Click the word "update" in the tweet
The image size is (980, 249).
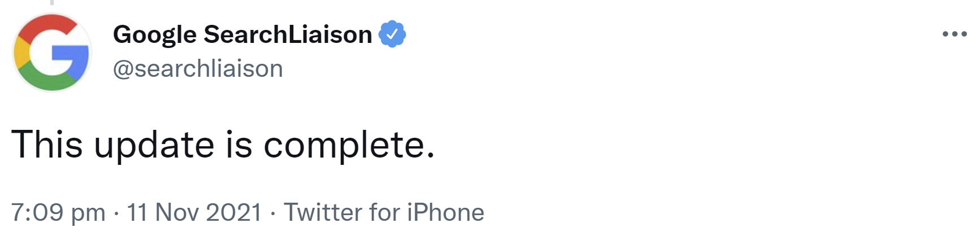point(154,145)
